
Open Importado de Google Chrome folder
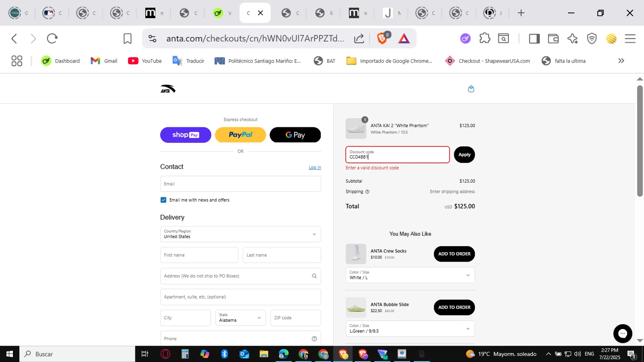389,61
